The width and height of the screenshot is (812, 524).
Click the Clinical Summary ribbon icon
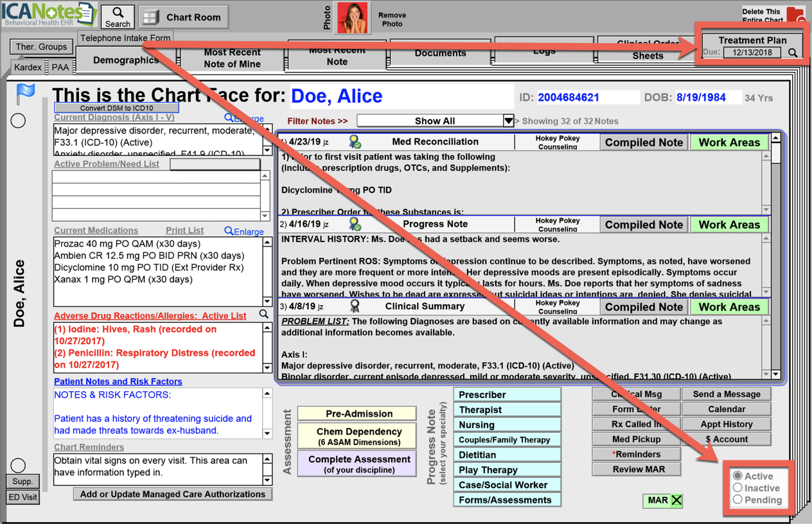(355, 307)
